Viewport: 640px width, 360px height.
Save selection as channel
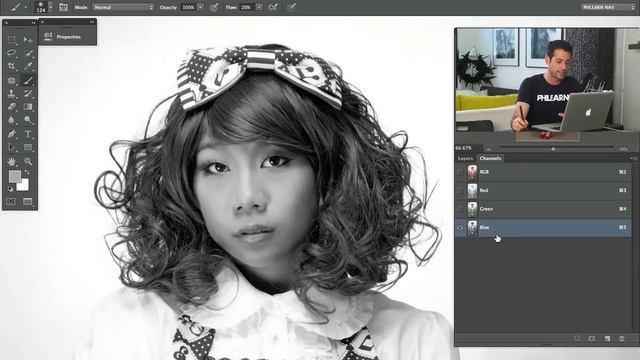coord(592,338)
